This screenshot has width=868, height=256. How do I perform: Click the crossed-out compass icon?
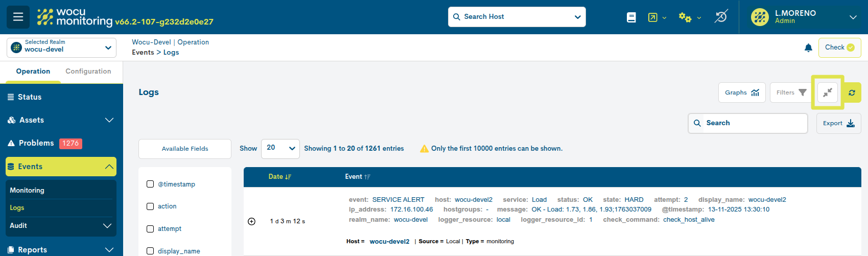(x=721, y=17)
